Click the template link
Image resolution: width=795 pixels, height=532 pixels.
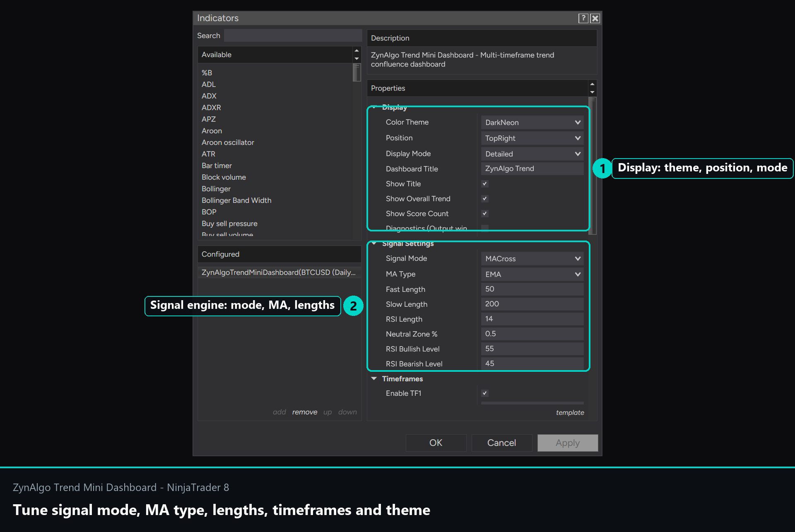pyautogui.click(x=570, y=413)
